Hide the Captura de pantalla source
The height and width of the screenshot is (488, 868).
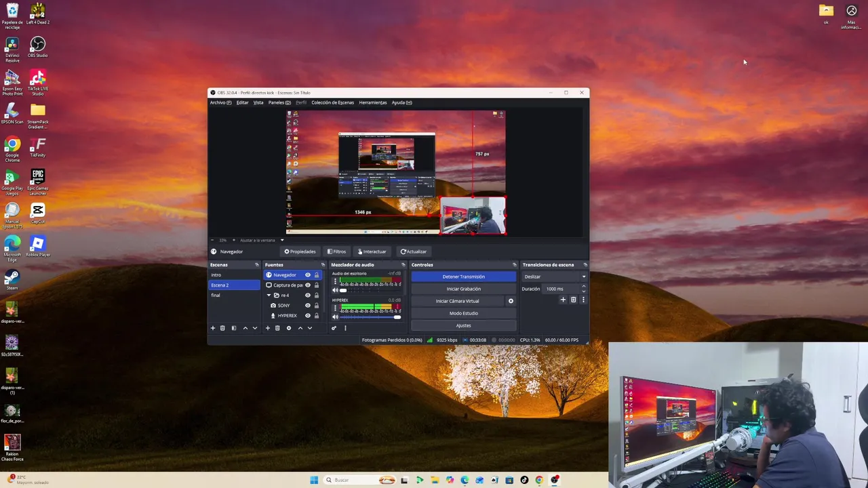pyautogui.click(x=307, y=285)
